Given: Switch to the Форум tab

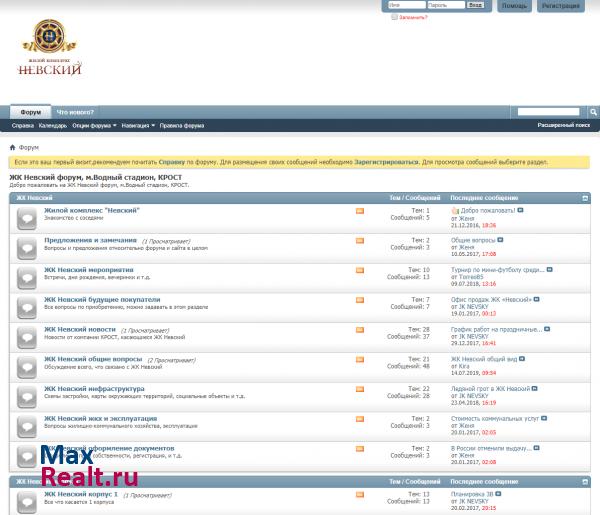Looking at the screenshot, I should click(x=31, y=112).
